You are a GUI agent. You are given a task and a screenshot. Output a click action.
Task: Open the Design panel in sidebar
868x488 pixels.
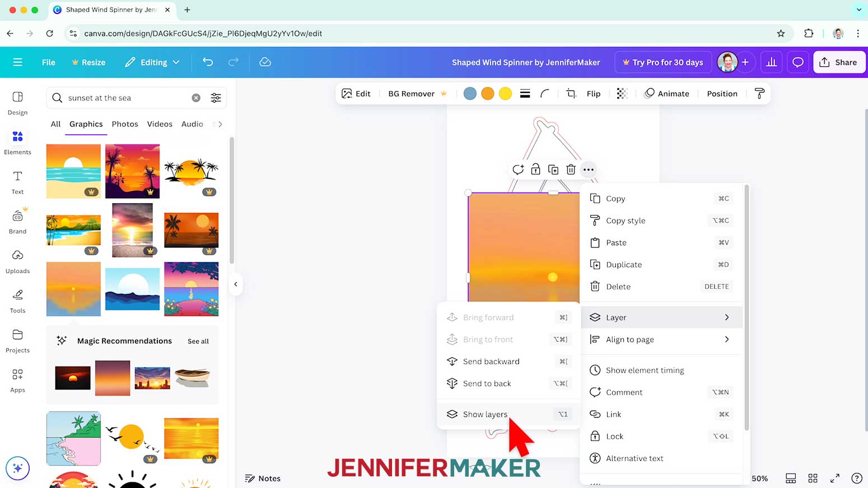coord(17,104)
